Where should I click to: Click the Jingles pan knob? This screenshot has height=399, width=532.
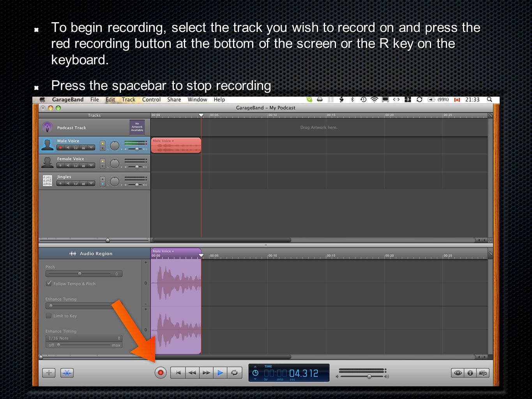pos(115,182)
